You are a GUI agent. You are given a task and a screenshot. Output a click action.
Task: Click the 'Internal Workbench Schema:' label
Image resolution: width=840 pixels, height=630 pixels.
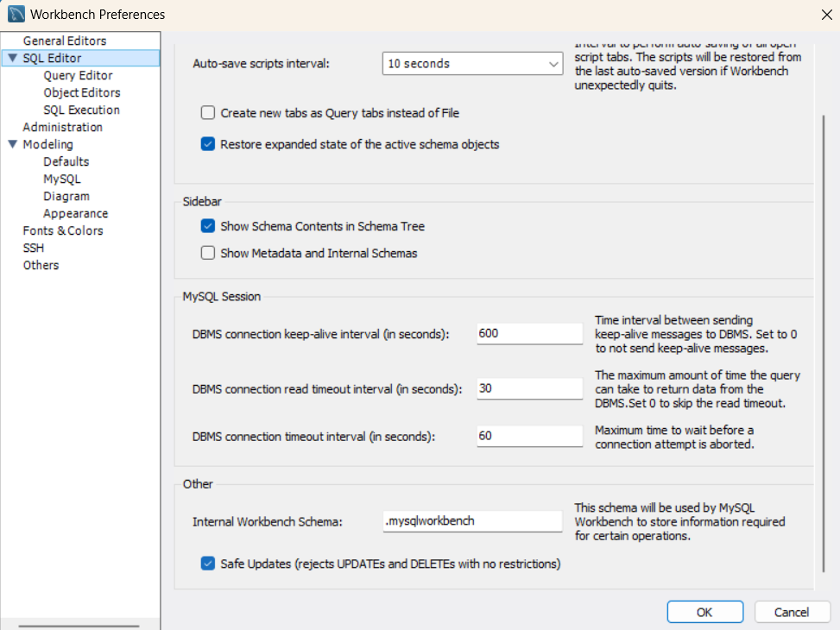(x=268, y=522)
